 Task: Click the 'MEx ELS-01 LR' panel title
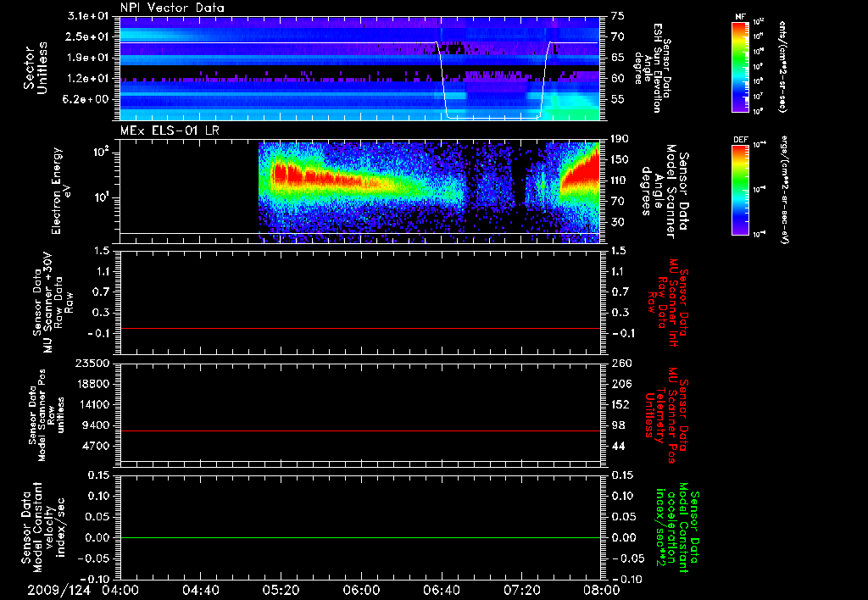171,131
